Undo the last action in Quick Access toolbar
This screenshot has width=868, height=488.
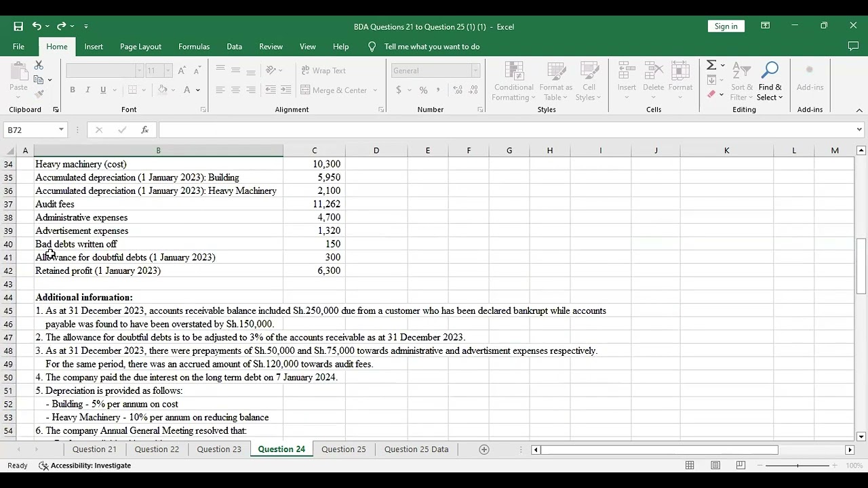pyautogui.click(x=37, y=26)
